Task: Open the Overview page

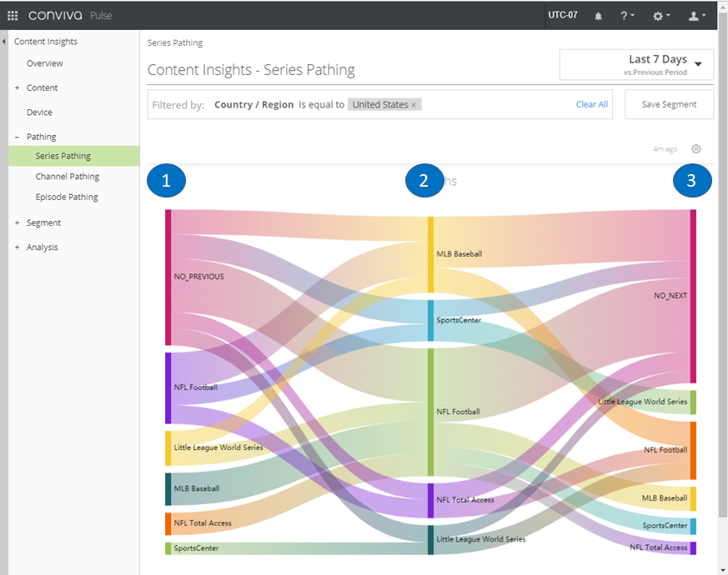Action: pyautogui.click(x=44, y=63)
